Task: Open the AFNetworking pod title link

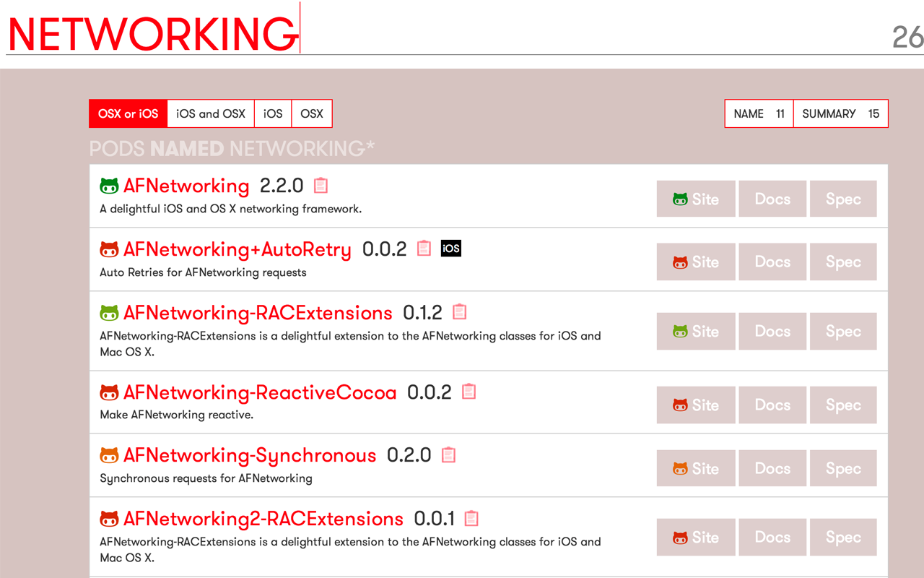Action: 186,186
